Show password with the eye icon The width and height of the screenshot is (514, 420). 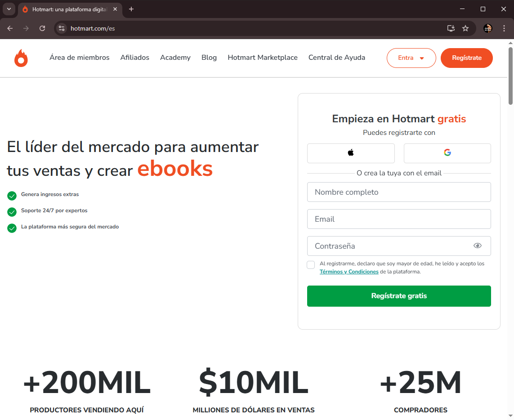coord(477,246)
